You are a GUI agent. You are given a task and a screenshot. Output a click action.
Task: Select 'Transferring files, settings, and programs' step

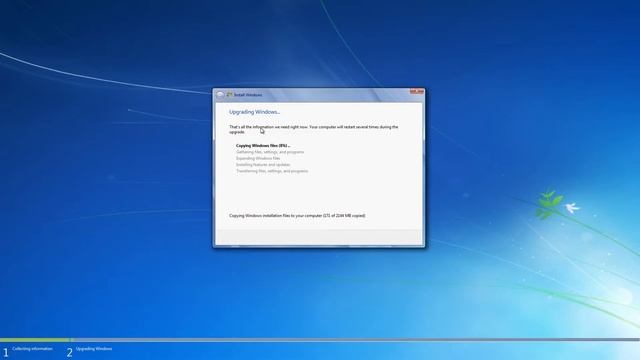[272, 171]
